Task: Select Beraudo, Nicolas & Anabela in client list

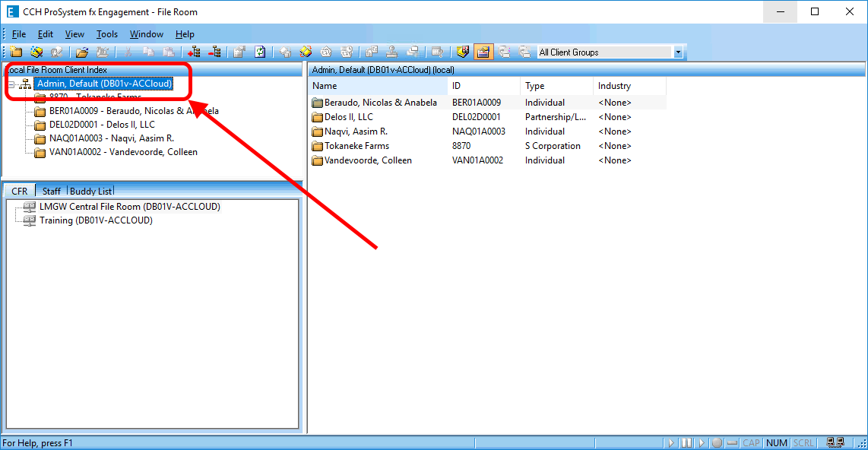Action: (x=380, y=103)
